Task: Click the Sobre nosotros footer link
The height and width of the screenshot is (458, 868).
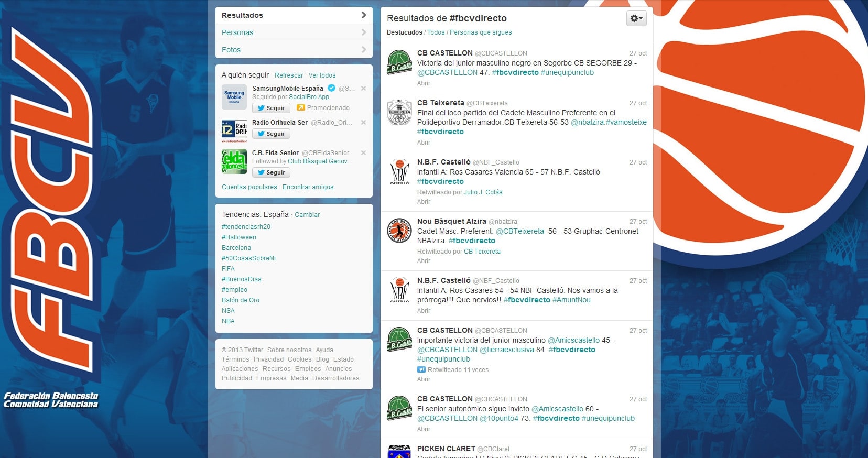Action: (289, 350)
